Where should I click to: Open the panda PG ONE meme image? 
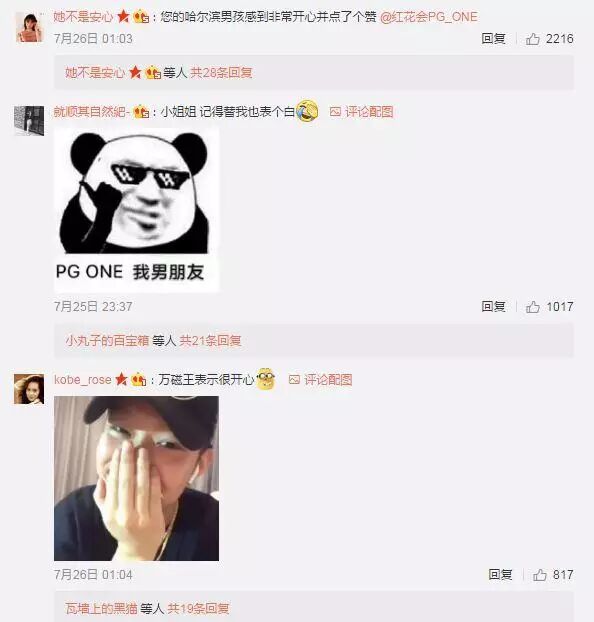point(136,210)
